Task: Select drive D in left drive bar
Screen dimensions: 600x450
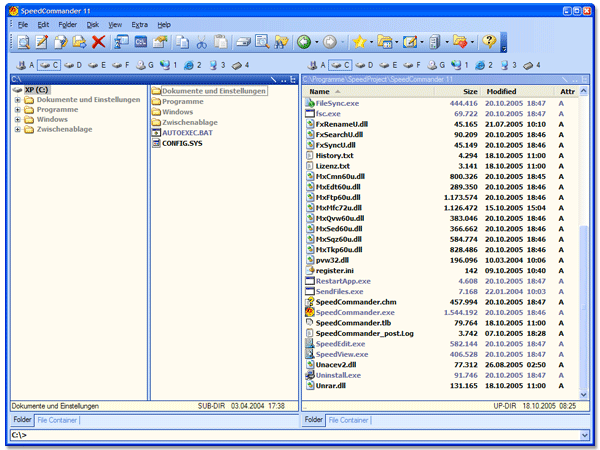Action: 73,65
